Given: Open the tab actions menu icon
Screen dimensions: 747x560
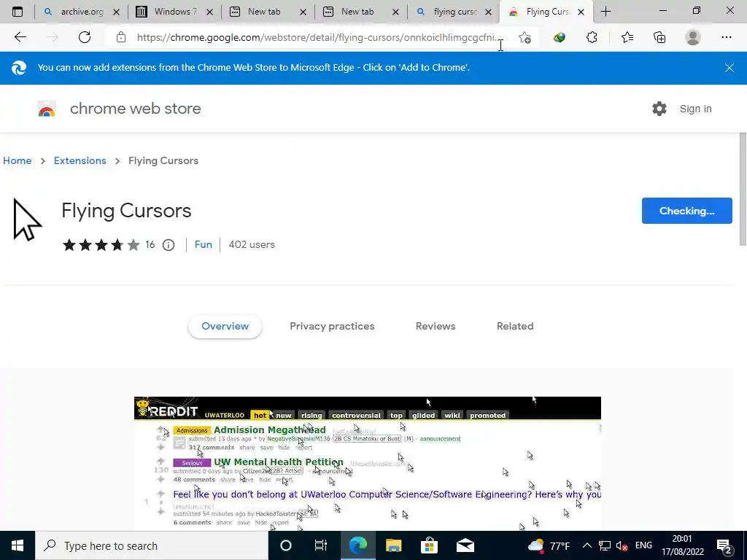Looking at the screenshot, I should (x=18, y=12).
